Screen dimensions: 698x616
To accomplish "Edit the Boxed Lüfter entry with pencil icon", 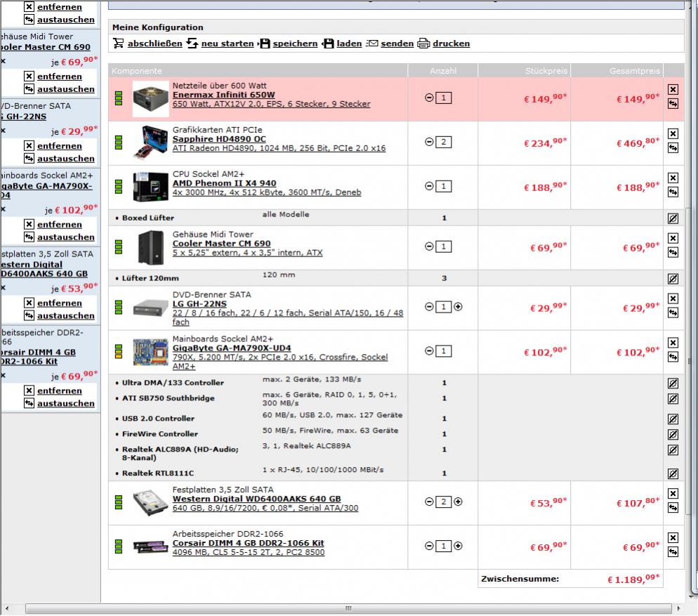I will point(673,218).
